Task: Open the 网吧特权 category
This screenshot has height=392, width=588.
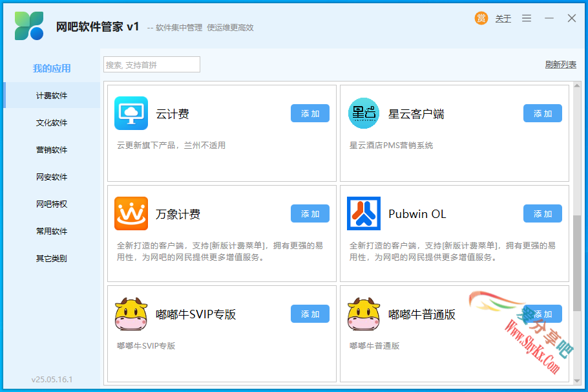Action: 52,204
